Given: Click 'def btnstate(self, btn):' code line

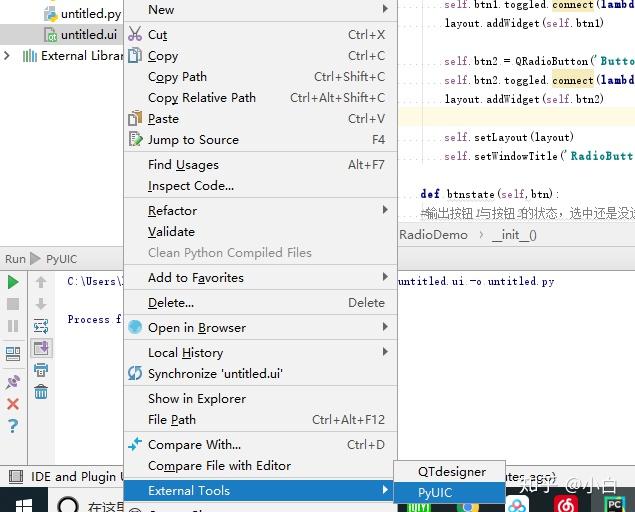Looking at the screenshot, I should pyautogui.click(x=490, y=194).
